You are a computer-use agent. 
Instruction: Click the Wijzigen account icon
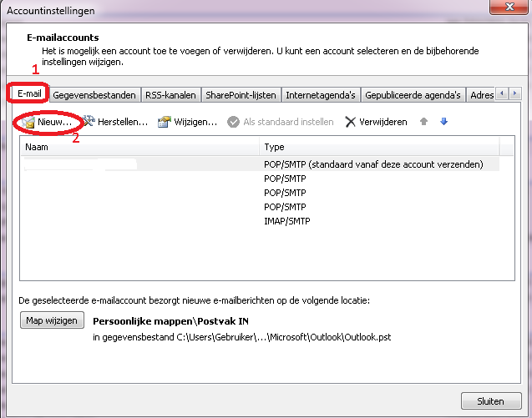pos(165,122)
